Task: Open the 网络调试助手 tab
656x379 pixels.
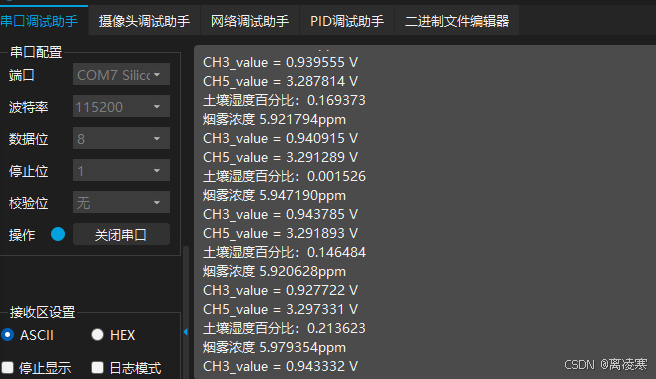Action: coord(250,21)
